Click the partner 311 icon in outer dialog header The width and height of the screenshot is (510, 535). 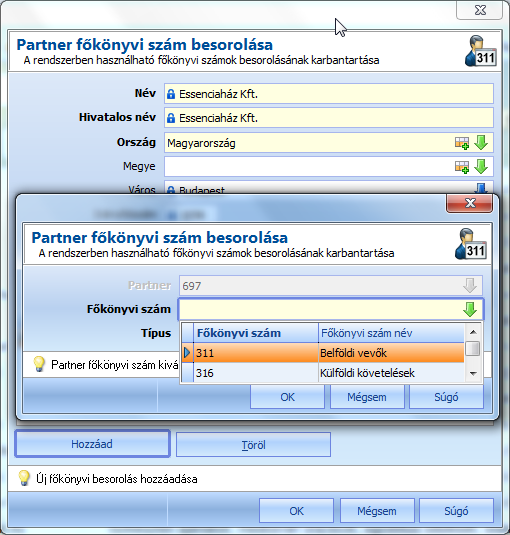pos(481,51)
